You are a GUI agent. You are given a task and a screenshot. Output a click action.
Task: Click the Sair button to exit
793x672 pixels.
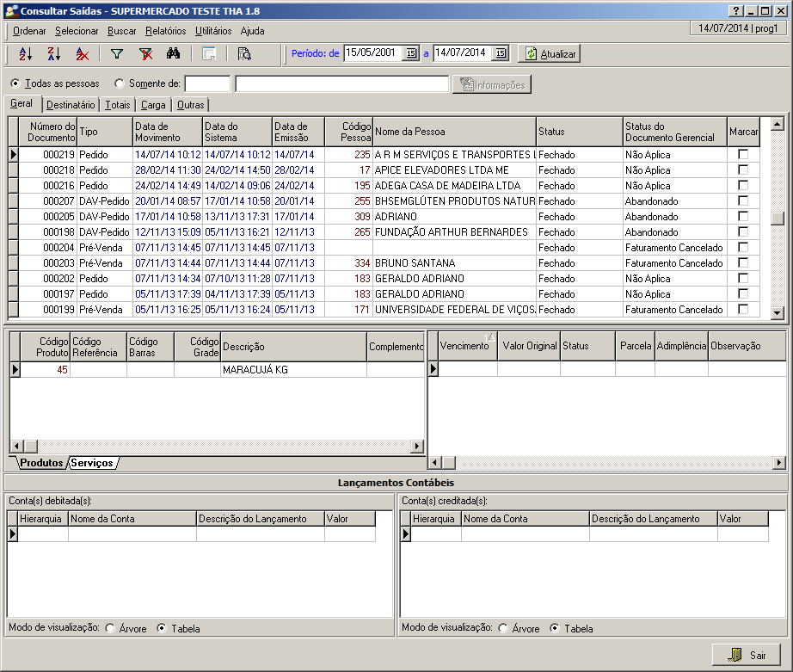point(747,655)
